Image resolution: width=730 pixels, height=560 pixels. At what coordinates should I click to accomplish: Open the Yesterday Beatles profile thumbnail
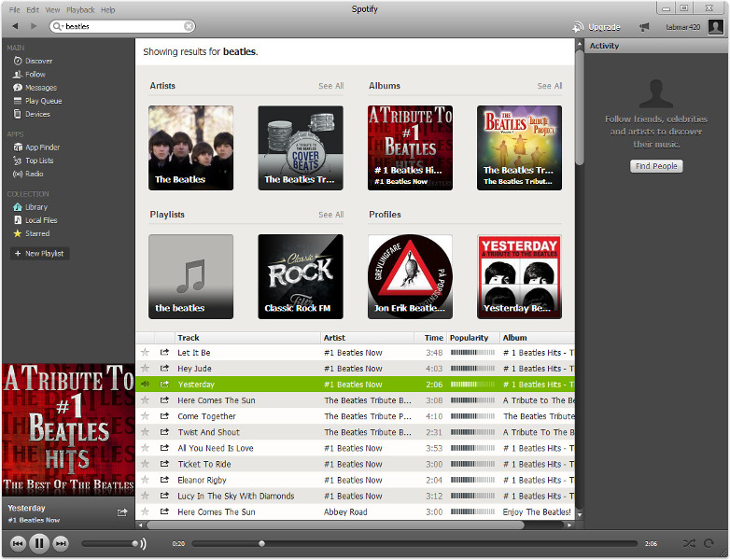(519, 276)
